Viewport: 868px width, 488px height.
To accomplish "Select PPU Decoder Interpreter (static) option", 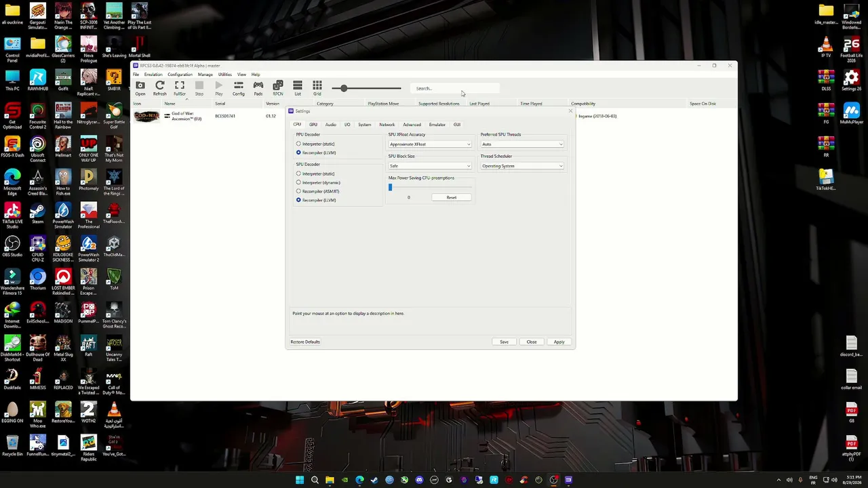I will point(315,144).
